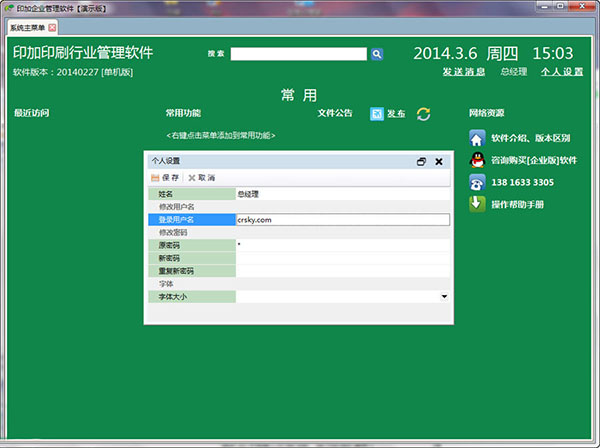Click inside the top search box
The height and width of the screenshot is (448, 600).
coord(299,54)
